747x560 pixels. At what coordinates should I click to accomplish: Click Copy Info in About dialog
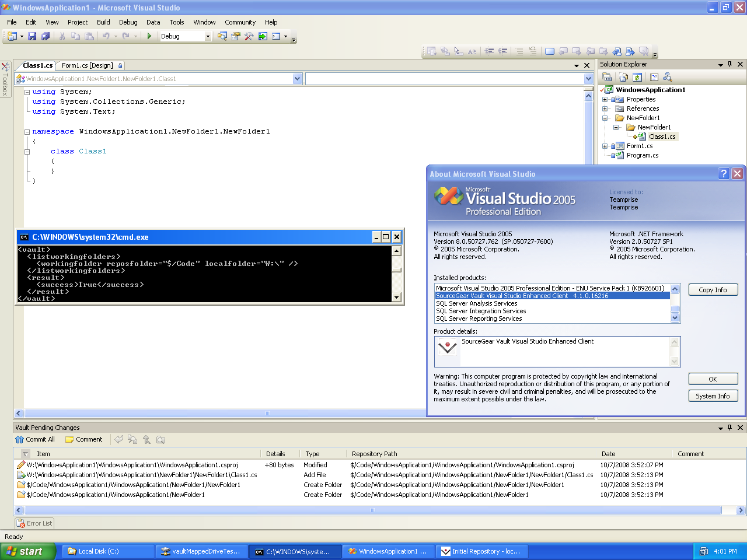tap(713, 290)
